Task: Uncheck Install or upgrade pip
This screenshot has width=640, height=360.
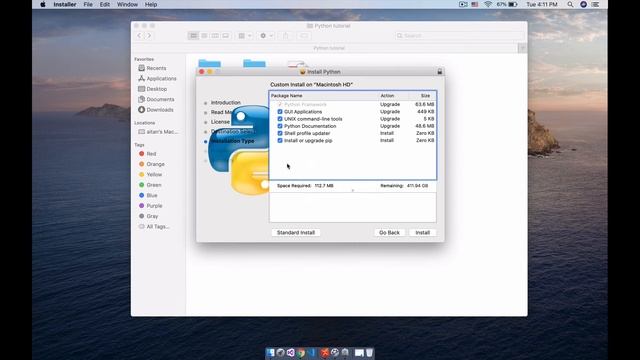Action: tap(280, 140)
